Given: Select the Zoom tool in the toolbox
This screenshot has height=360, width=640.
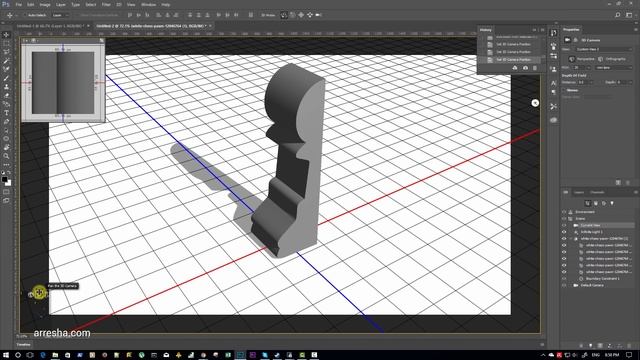Looking at the screenshot, I should (x=6, y=156).
